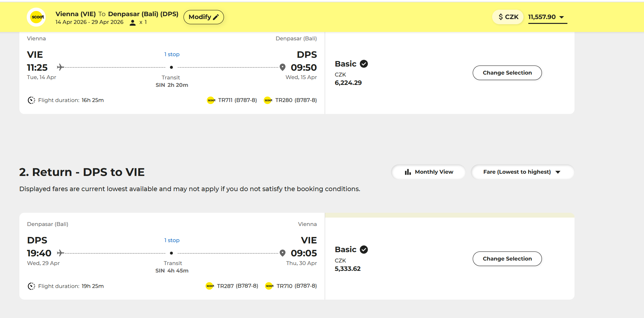
Task: Open the CZK currency selector
Action: 508,17
